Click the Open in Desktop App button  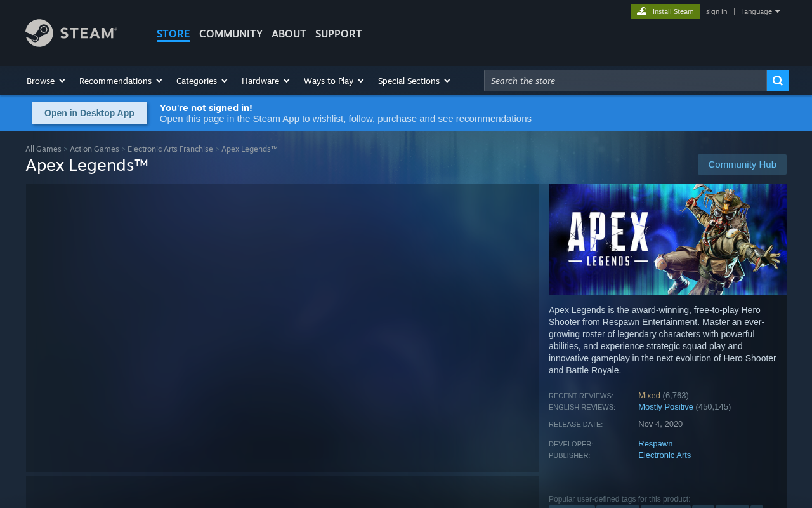(x=89, y=113)
